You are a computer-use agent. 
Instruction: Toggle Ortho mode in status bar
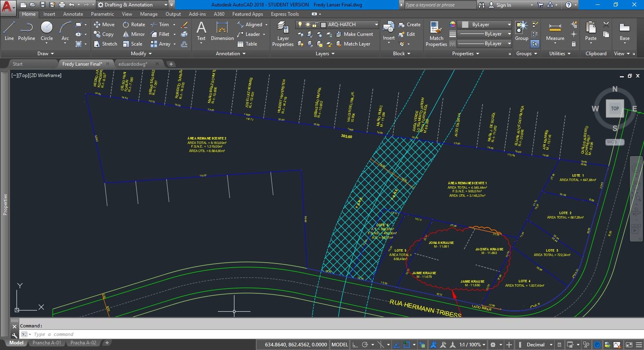(355, 345)
